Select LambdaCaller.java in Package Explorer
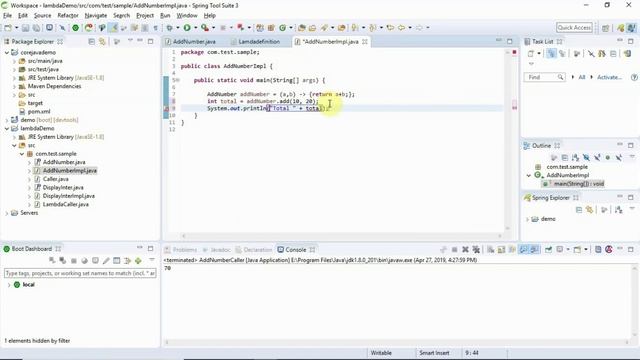The width and height of the screenshot is (640, 360). (x=65, y=204)
